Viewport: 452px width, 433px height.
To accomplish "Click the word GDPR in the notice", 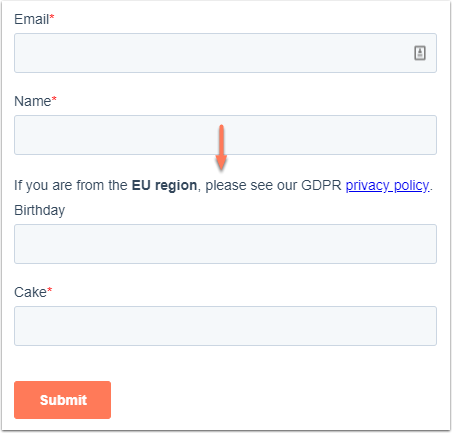I will (321, 185).
